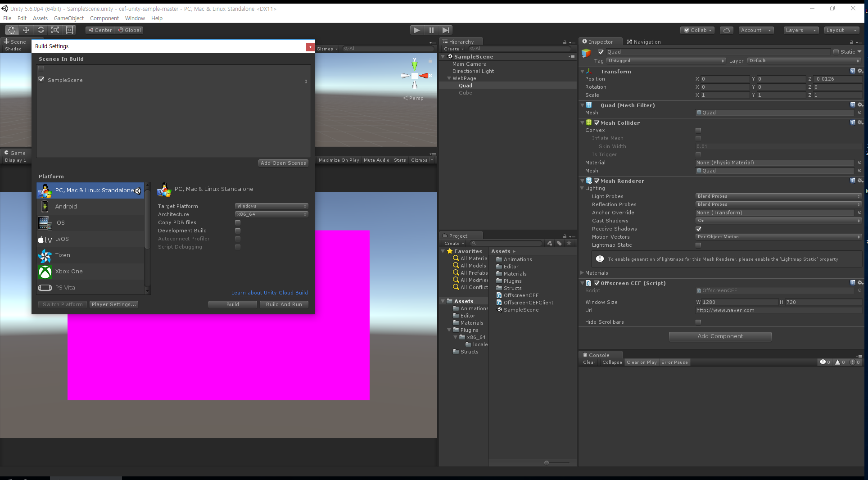Select the Rotate tool
Screen dimensions: 868x480
(41, 30)
